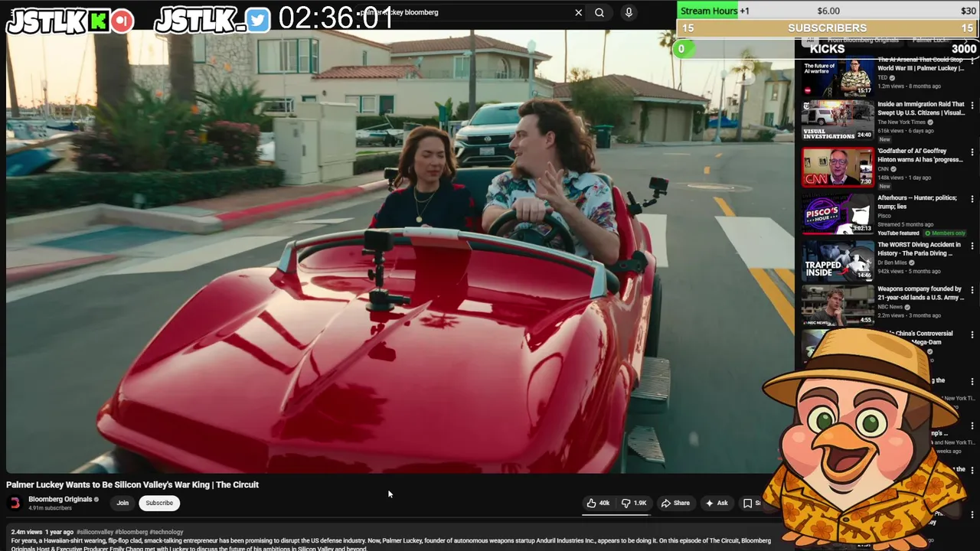
Task: Open Immigration Raid Visual Investigations thumbnail
Action: coord(837,120)
